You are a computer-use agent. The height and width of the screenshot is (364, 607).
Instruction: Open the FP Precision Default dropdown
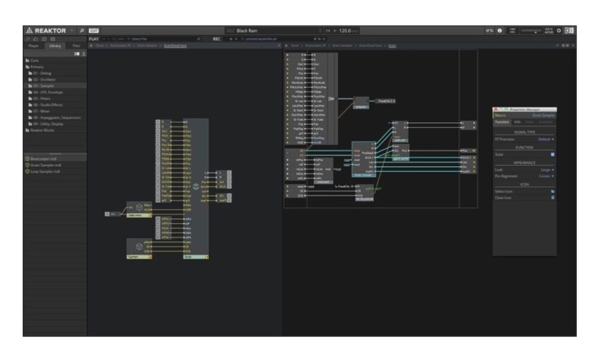pyautogui.click(x=546, y=139)
